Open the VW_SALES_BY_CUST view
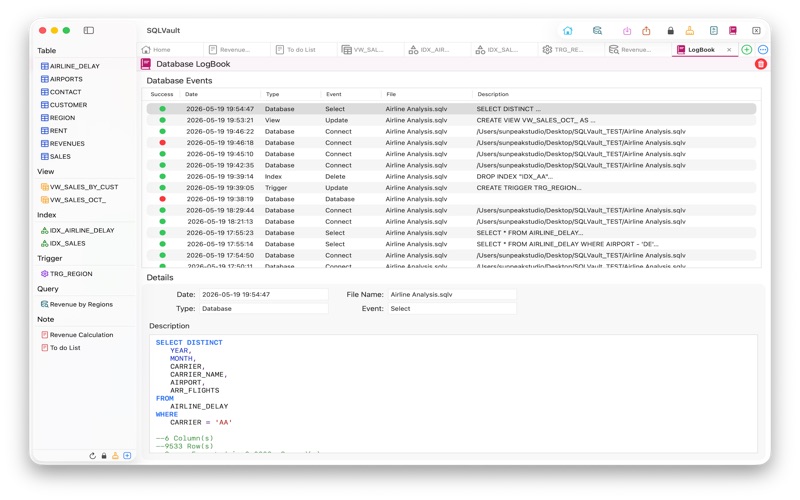This screenshot has width=800, height=500. (80, 187)
